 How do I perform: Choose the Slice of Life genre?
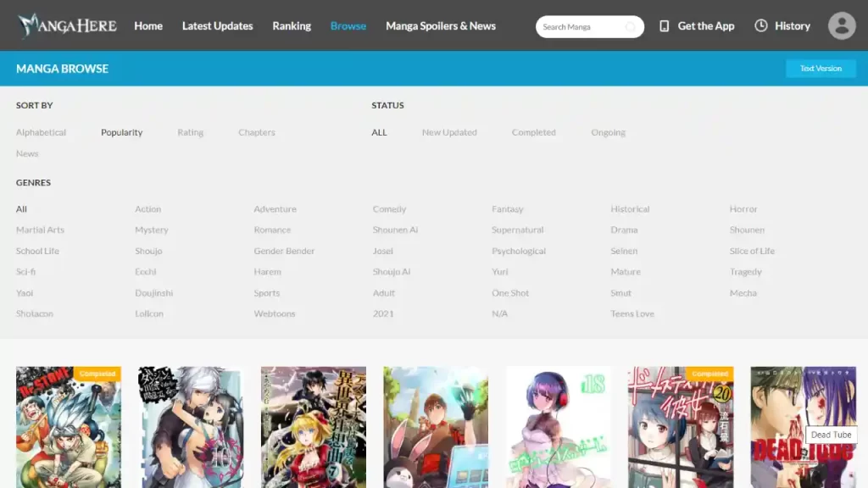click(752, 252)
